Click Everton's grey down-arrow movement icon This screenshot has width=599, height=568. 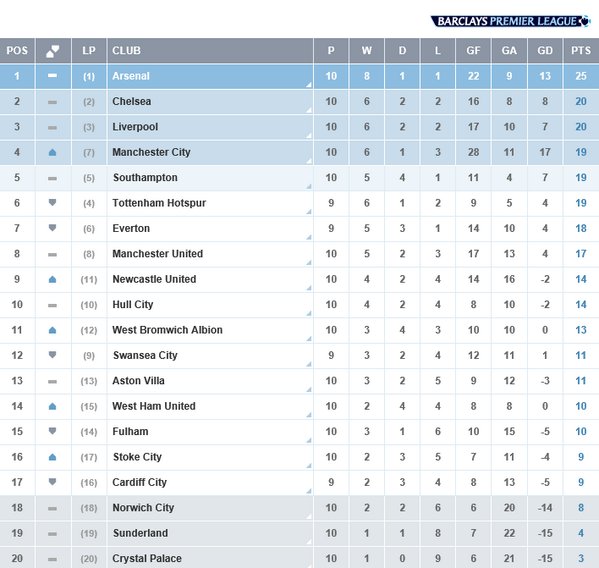(x=53, y=228)
